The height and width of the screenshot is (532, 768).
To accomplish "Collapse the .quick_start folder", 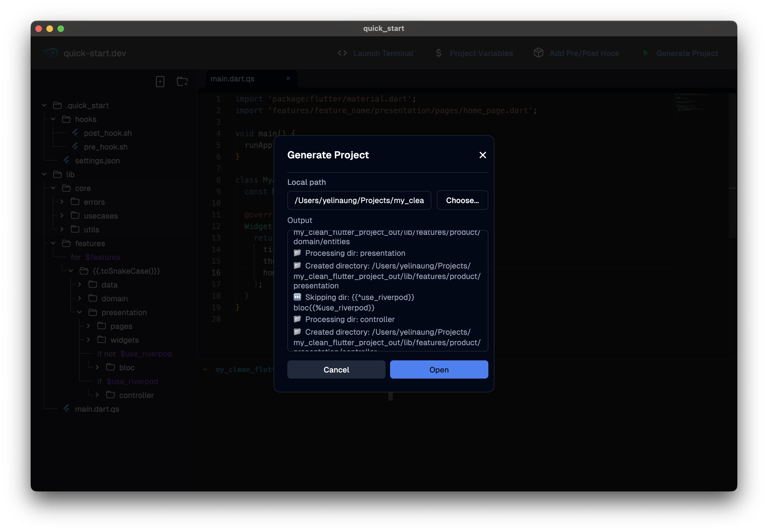I will coord(44,105).
